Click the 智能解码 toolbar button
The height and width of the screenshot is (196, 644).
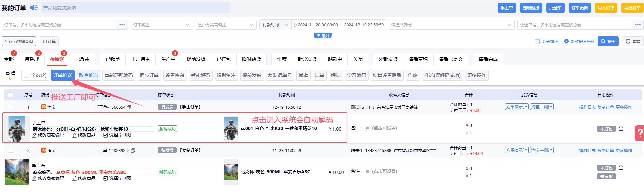point(200,75)
